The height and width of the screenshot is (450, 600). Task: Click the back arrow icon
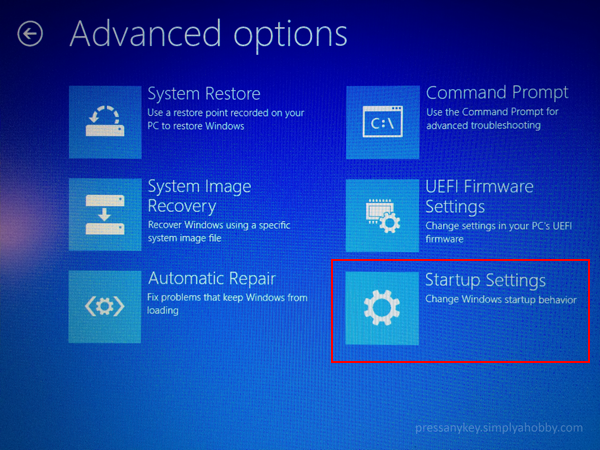pyautogui.click(x=30, y=34)
